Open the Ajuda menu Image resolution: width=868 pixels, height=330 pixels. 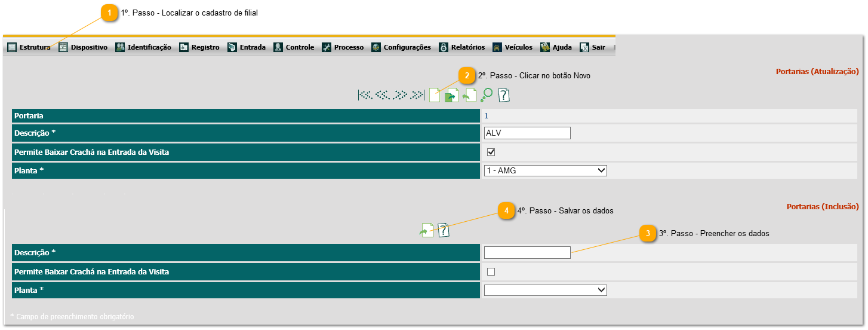(556, 47)
